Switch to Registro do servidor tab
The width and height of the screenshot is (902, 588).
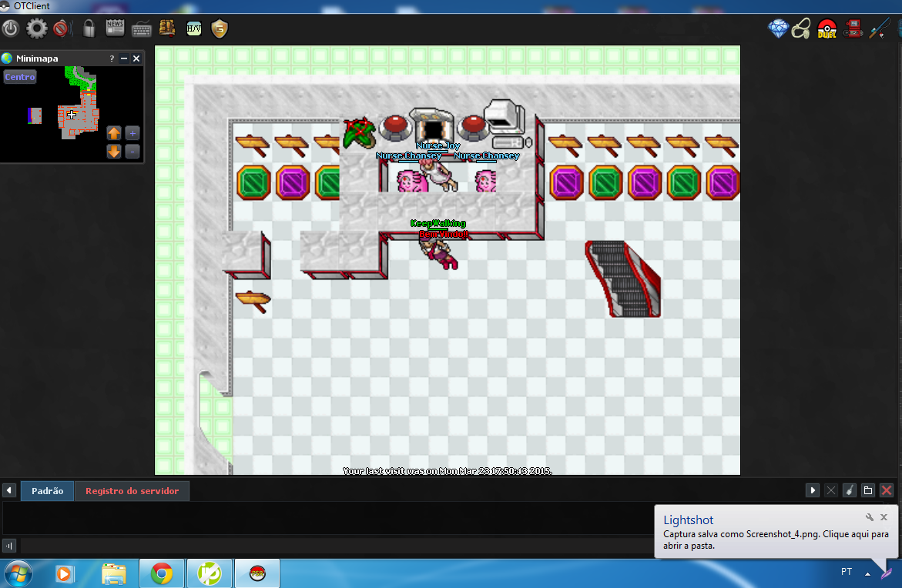[132, 491]
